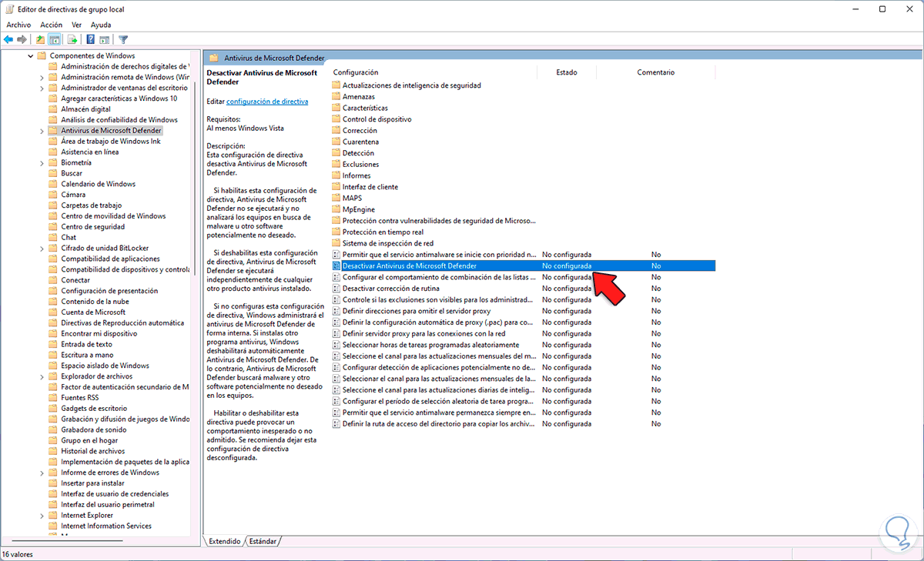Click the folder icon beside Exclusiones

click(x=336, y=164)
